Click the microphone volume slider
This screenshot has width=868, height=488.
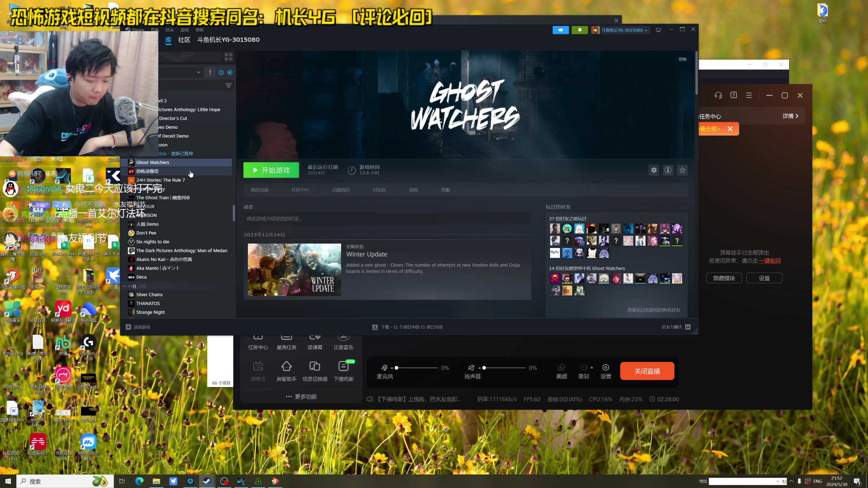coord(417,368)
